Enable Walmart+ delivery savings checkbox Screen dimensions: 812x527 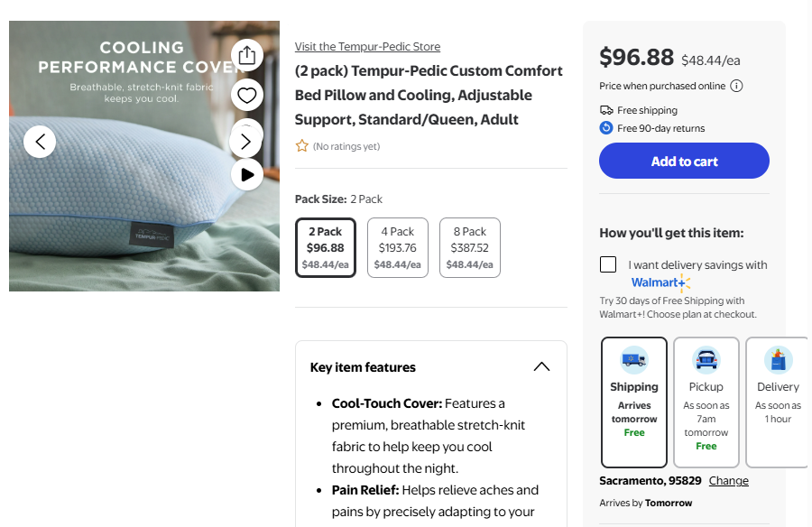pyautogui.click(x=608, y=264)
